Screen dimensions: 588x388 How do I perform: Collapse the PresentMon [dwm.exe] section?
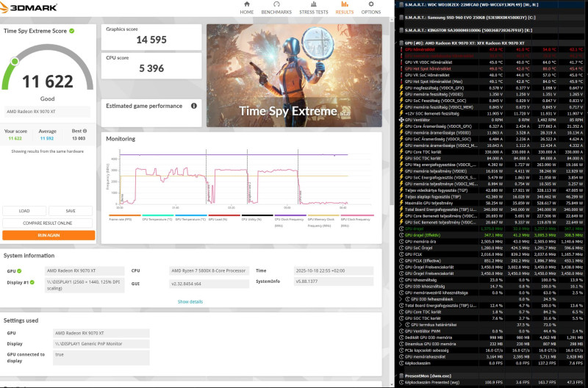coord(397,376)
